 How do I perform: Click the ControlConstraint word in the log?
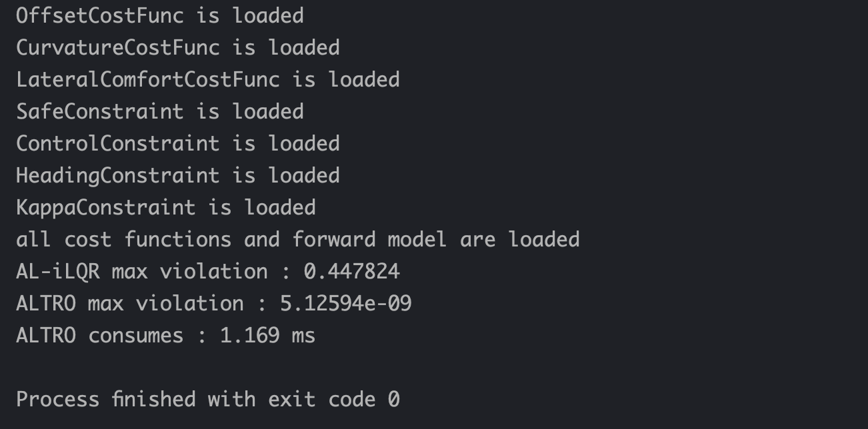(x=118, y=143)
